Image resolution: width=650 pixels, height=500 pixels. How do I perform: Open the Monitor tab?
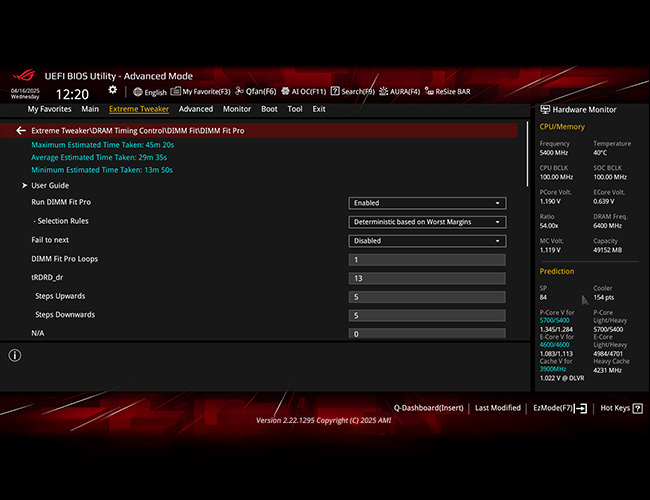[x=237, y=109]
